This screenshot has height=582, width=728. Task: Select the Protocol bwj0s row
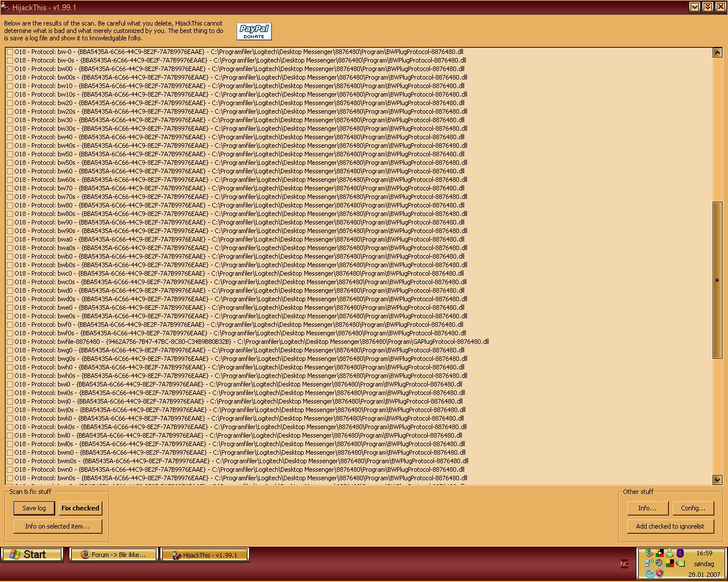(x=240, y=410)
